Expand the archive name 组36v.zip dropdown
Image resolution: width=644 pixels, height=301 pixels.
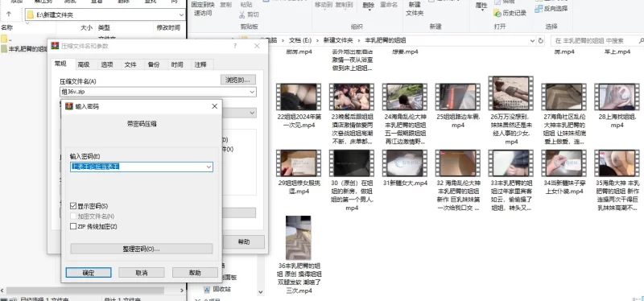click(252, 92)
